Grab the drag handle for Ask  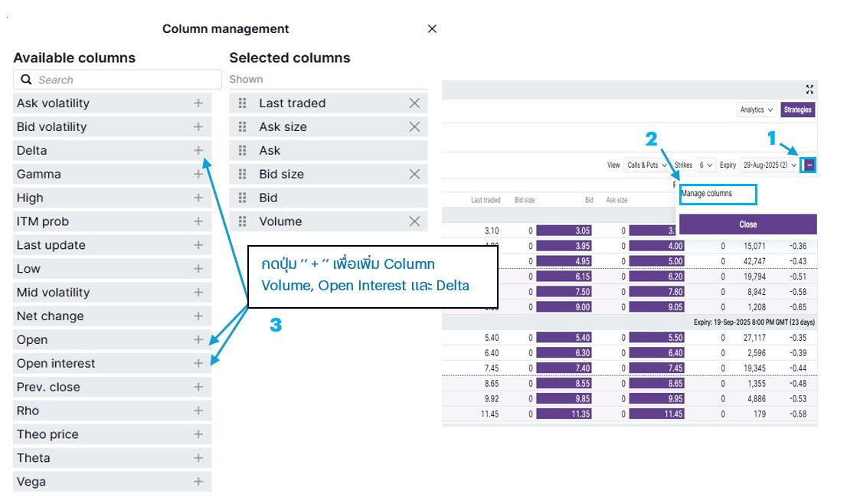[x=243, y=150]
